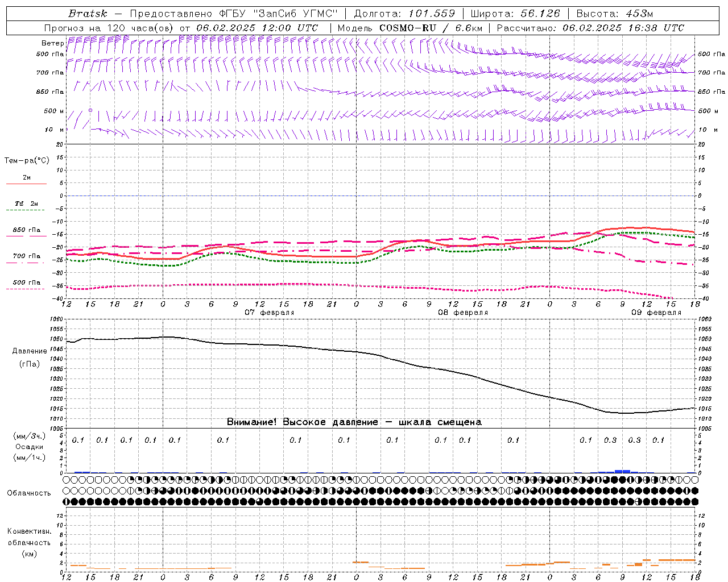Screen dimensions: 728x582
Task: Click the "Ветер" wind panel label
Action: tap(53, 43)
